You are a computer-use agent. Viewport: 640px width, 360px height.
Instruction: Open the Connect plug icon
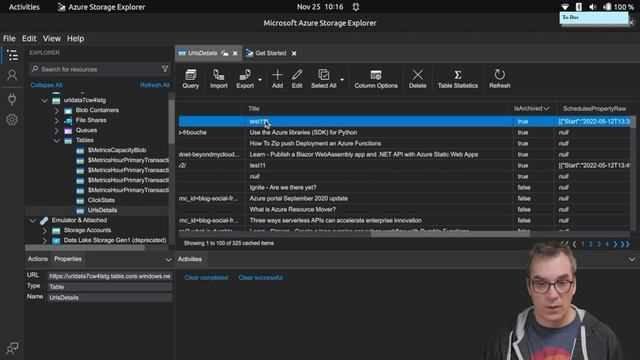[x=12, y=98]
